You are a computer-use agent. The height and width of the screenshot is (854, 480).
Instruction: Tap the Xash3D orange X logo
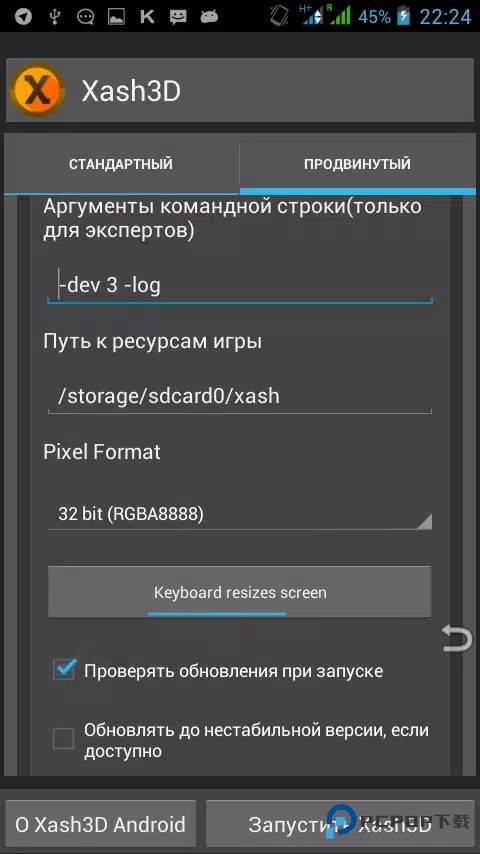pyautogui.click(x=37, y=90)
